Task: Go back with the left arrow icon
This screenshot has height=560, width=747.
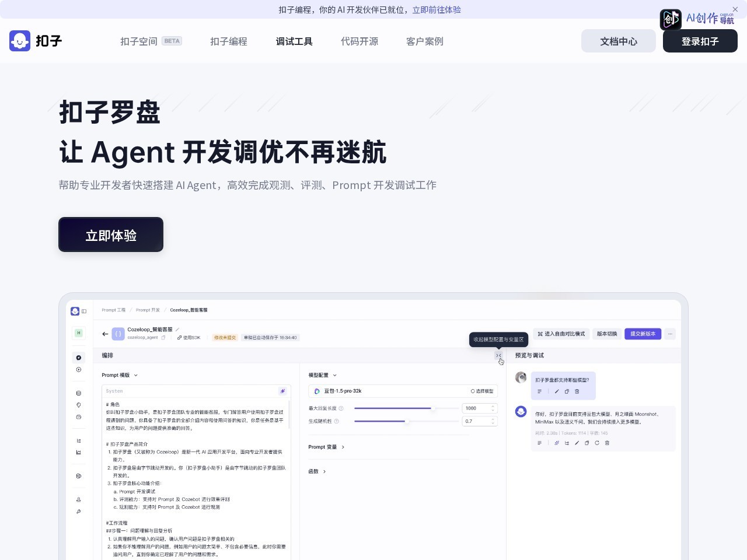Action: tap(105, 334)
